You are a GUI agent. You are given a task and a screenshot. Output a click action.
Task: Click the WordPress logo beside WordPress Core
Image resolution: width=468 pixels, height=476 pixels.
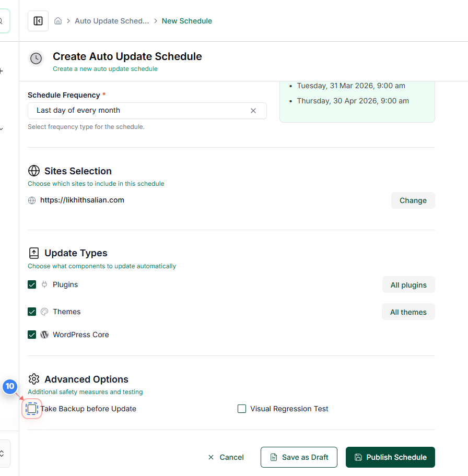[45, 335]
